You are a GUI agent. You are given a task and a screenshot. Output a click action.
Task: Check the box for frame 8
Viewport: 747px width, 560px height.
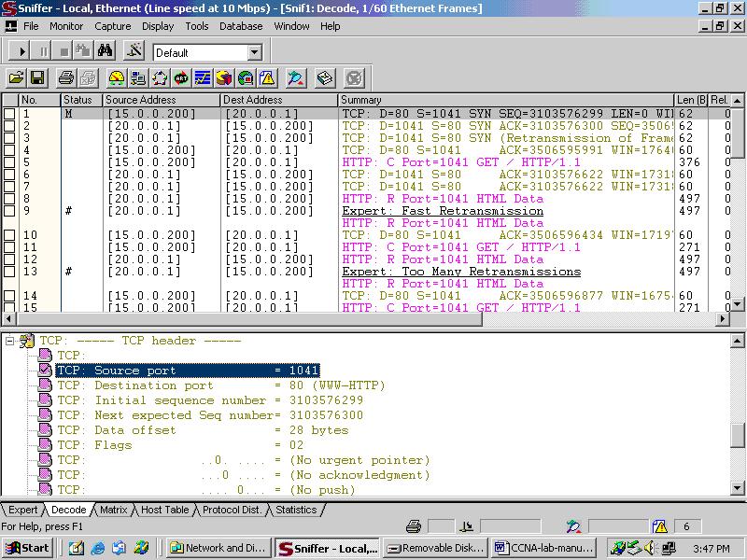(9, 199)
